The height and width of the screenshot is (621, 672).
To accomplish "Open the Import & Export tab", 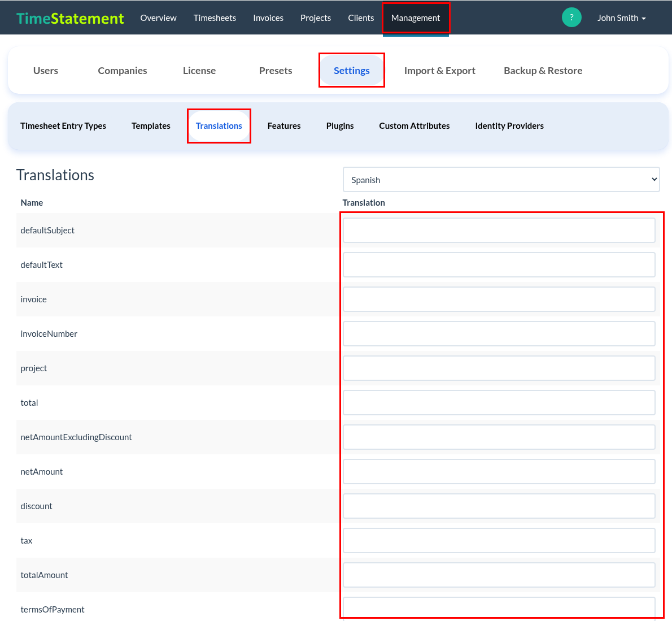I will coord(440,70).
